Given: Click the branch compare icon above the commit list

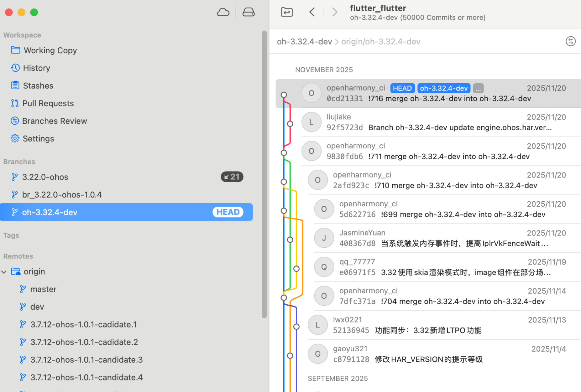Looking at the screenshot, I should point(286,12).
